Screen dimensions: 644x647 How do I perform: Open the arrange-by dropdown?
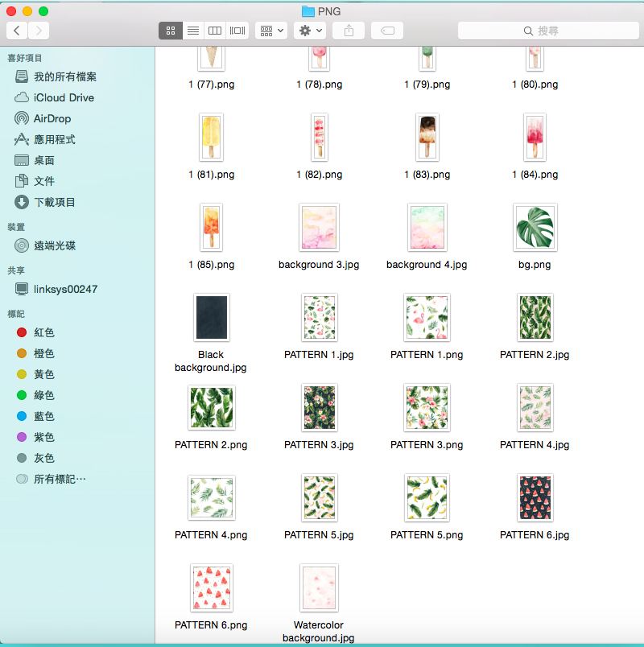(271, 31)
